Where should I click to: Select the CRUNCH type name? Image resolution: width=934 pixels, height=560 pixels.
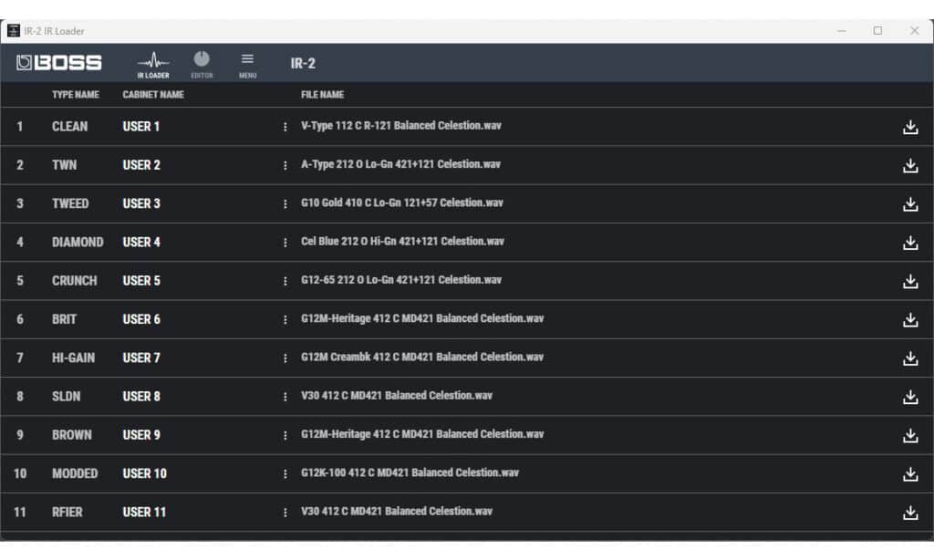tap(75, 281)
